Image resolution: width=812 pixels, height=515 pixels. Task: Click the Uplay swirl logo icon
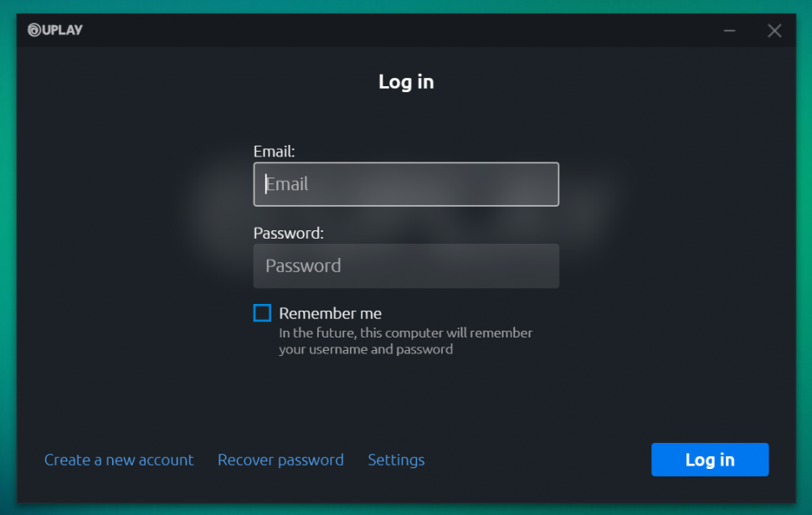33,30
